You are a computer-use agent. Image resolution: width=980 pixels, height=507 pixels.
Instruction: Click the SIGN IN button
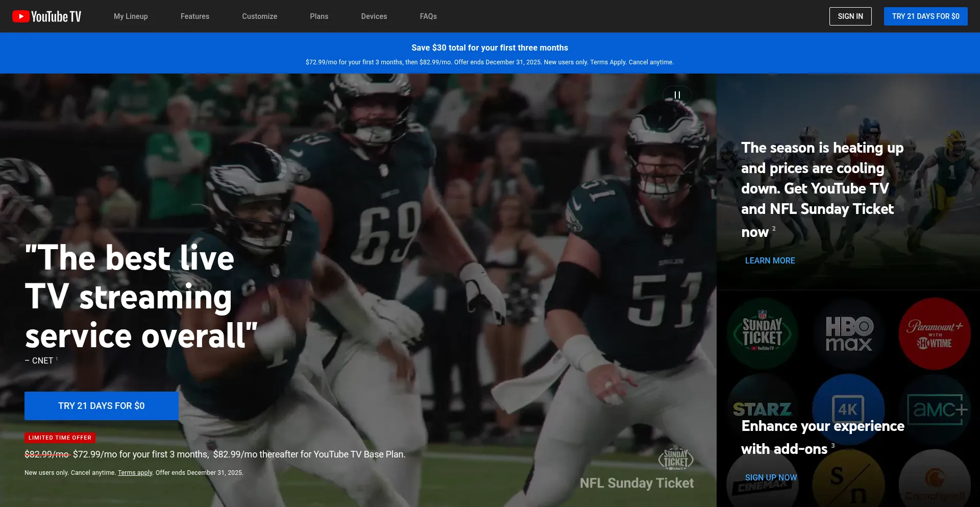click(x=850, y=16)
